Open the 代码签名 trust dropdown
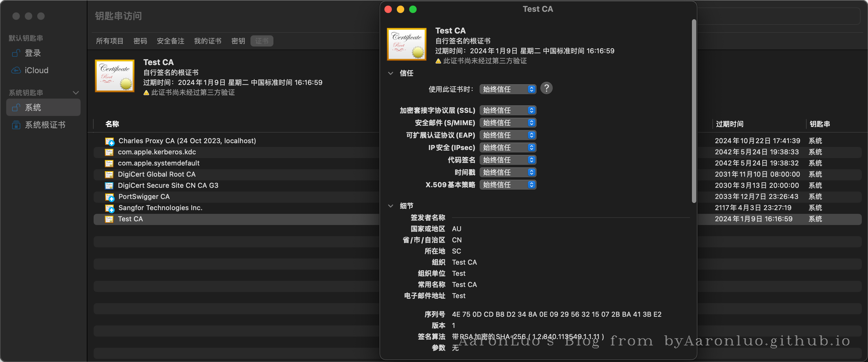 (x=507, y=160)
